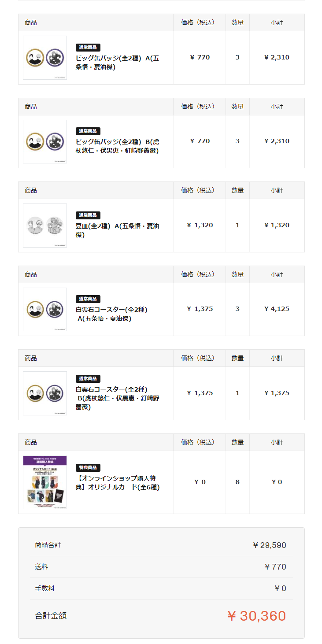Open the 白雲石コースター B product thumbnail
The height and width of the screenshot is (644, 322).
click(45, 393)
